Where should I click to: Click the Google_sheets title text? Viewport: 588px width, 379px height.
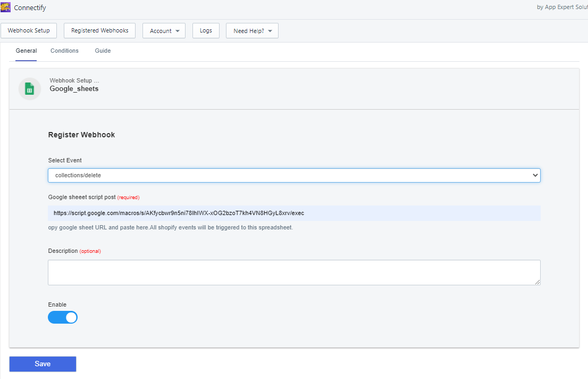click(74, 89)
